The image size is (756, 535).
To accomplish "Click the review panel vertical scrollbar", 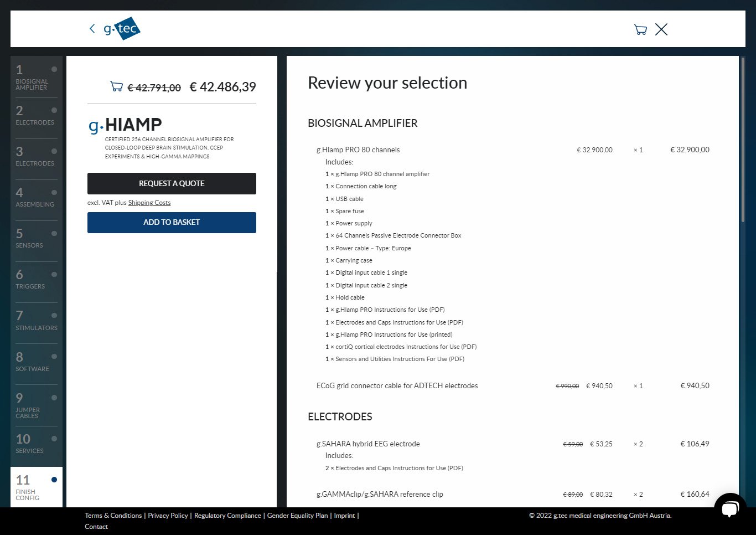I will pyautogui.click(x=742, y=138).
